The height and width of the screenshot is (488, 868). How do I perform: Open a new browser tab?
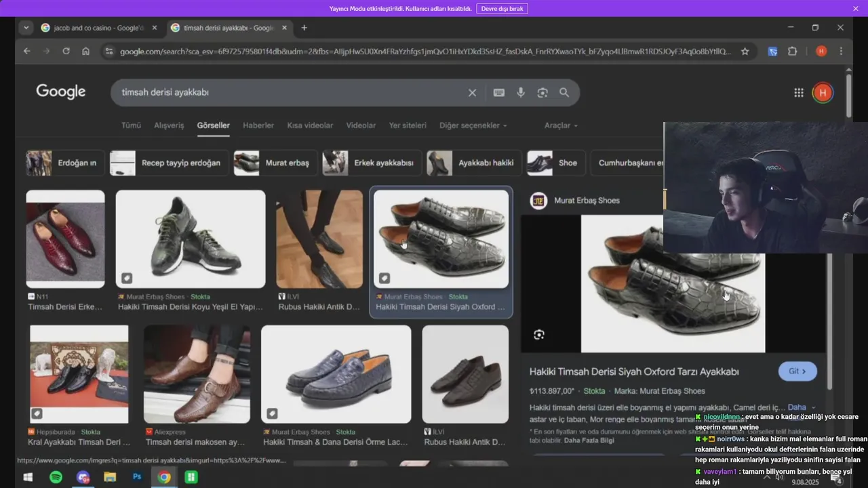(x=304, y=28)
